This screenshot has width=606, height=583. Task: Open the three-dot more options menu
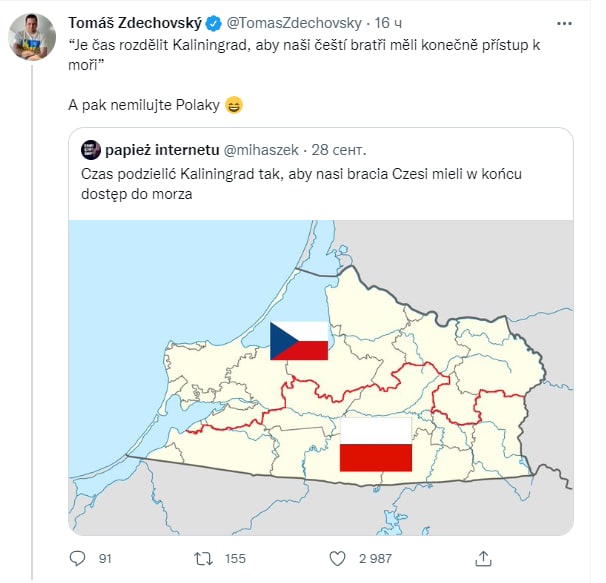[564, 24]
